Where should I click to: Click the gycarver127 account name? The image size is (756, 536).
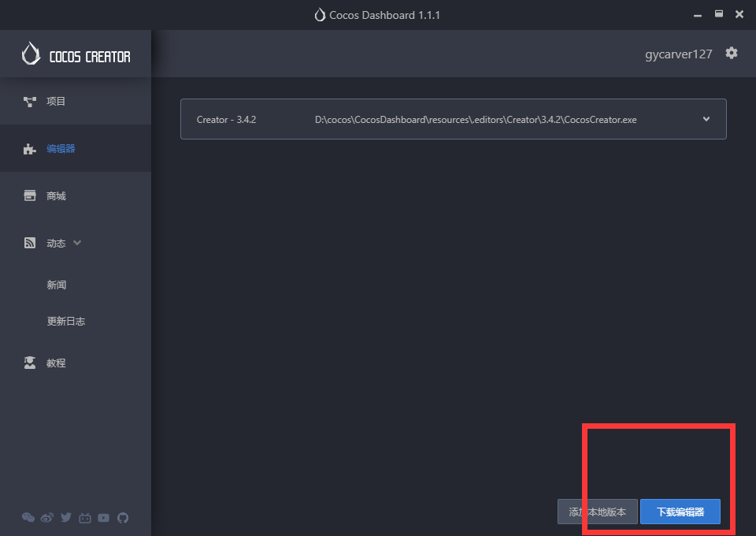click(678, 54)
